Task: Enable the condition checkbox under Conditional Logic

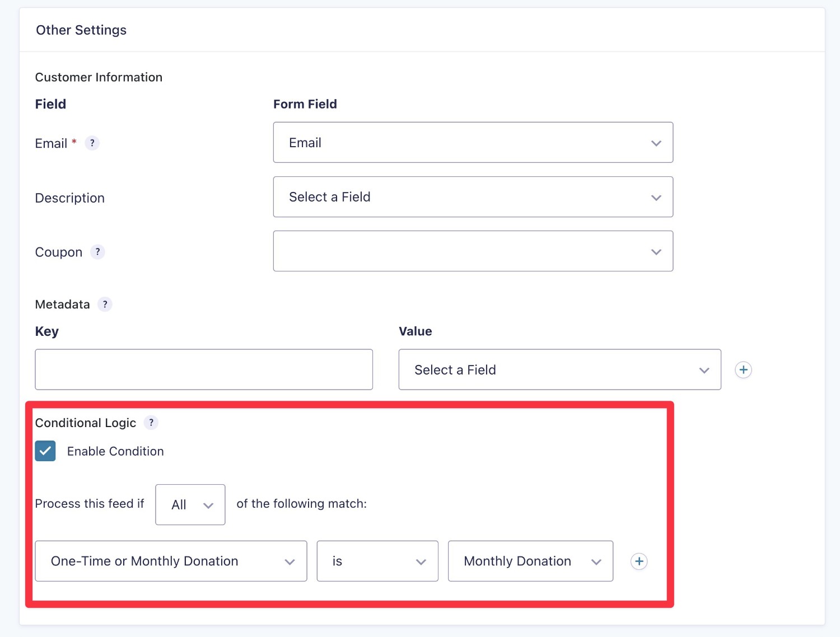Action: click(45, 451)
